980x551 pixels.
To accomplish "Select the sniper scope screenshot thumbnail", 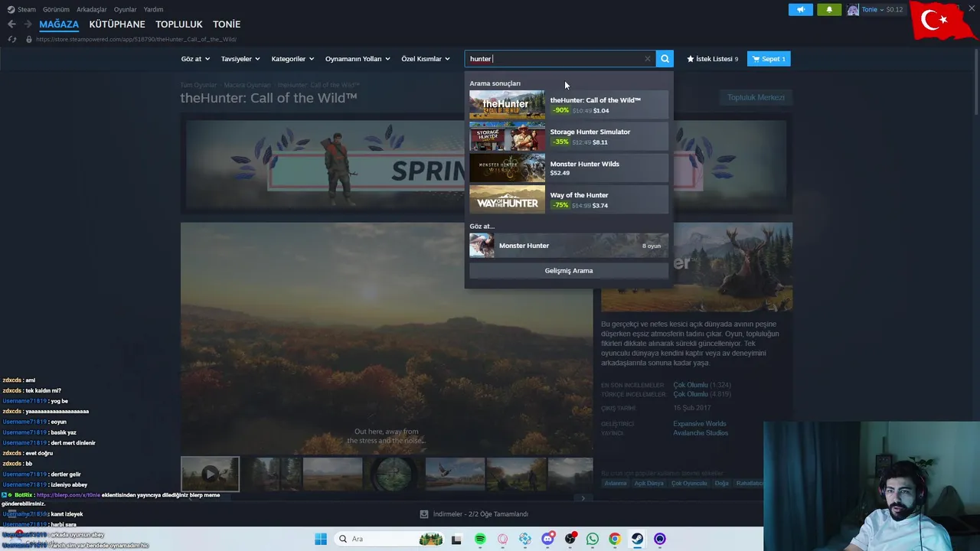I will pyautogui.click(x=394, y=474).
